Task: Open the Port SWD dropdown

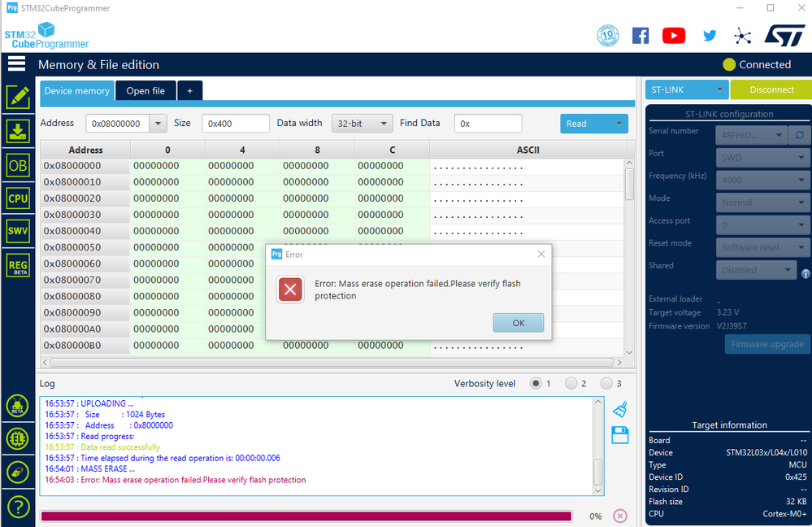Action: tap(762, 158)
